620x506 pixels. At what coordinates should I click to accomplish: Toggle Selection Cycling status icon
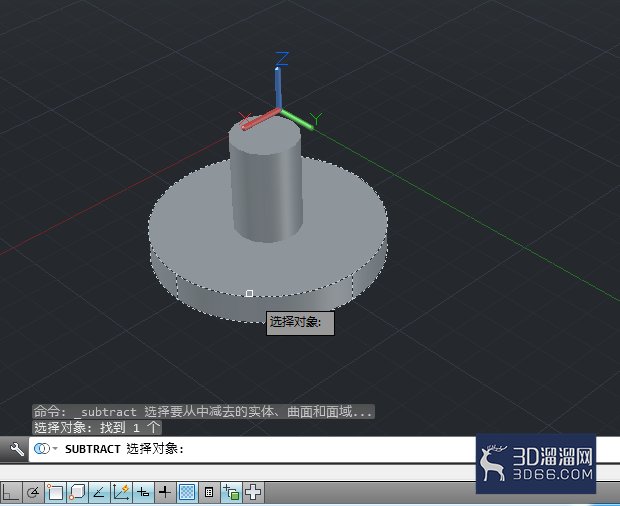(231, 492)
